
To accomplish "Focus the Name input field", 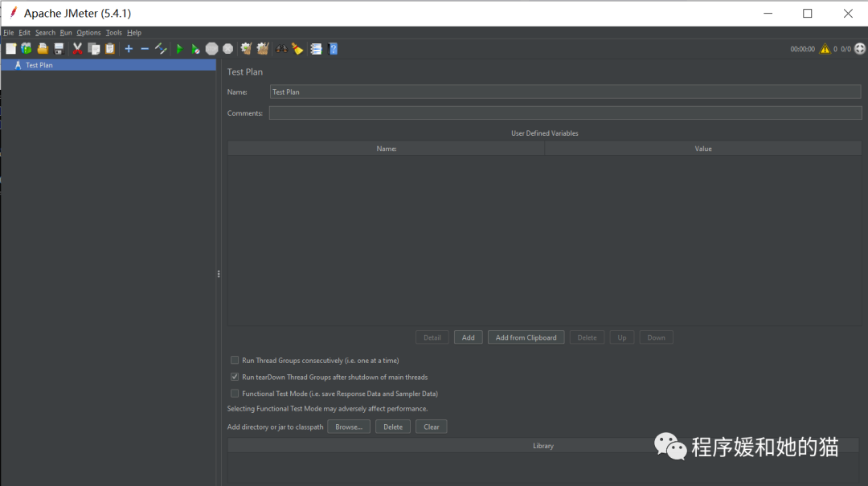I will coord(565,92).
